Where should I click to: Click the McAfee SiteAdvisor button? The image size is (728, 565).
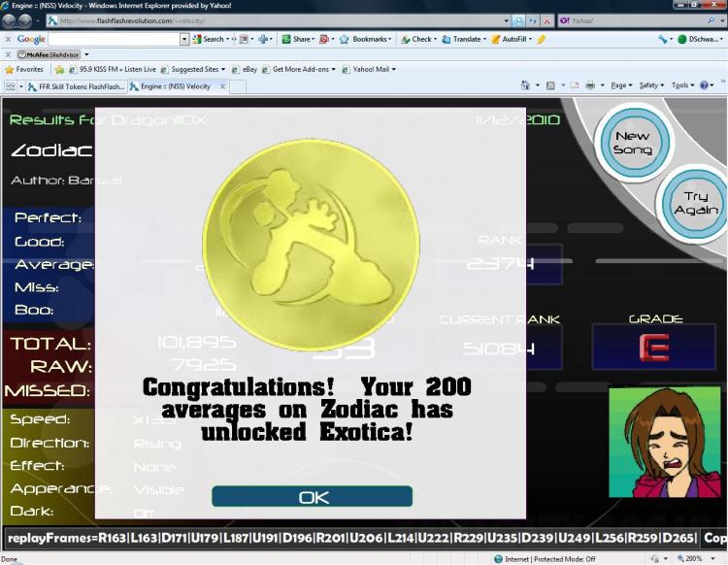click(49, 54)
